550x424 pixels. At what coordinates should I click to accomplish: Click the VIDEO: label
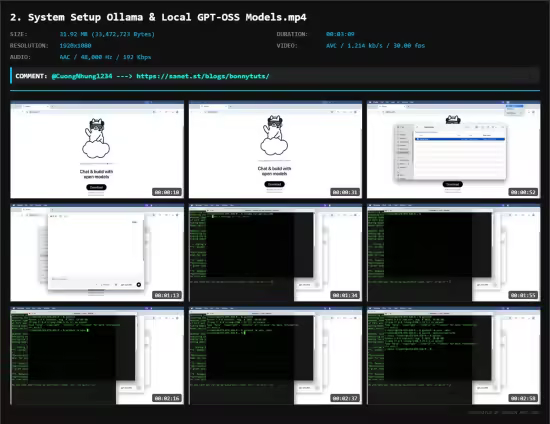[x=287, y=46]
